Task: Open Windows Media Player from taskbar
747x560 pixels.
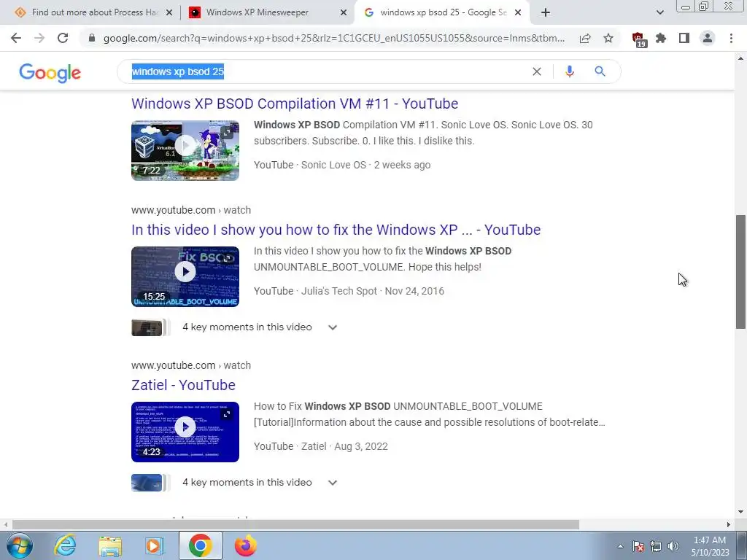Action: (x=155, y=545)
